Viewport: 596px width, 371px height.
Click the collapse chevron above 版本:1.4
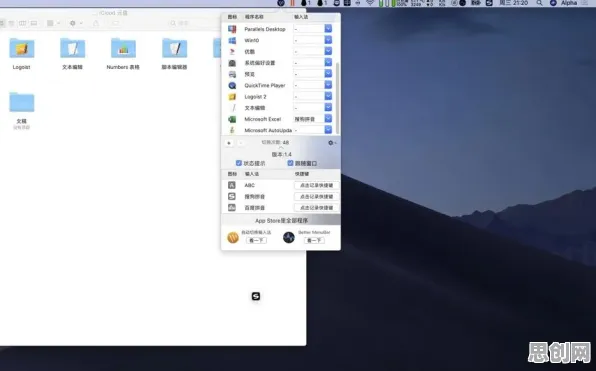point(281,148)
